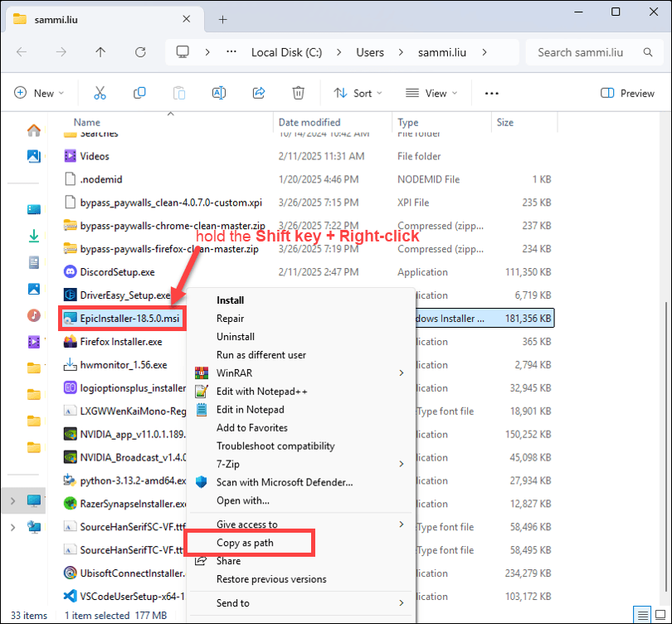Select Edit in Notepad

[x=251, y=409]
